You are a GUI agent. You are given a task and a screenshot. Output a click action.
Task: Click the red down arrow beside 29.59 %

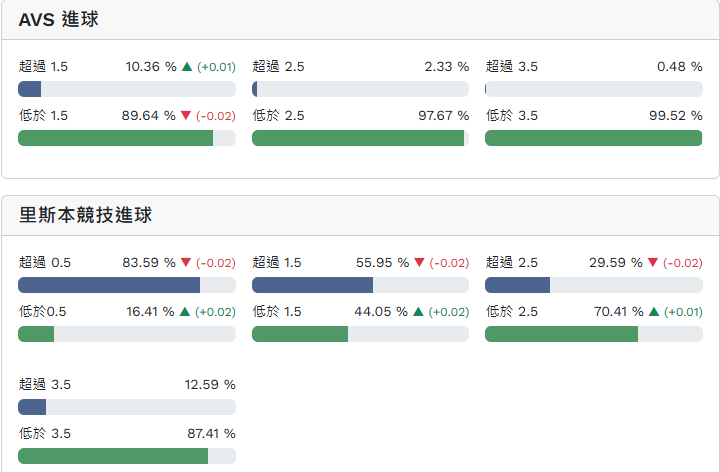653,263
